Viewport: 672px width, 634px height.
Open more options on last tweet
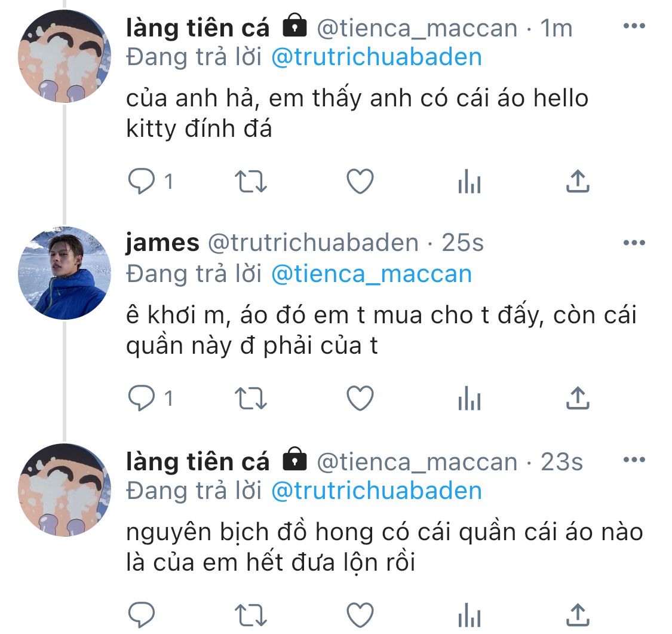pos(633,460)
